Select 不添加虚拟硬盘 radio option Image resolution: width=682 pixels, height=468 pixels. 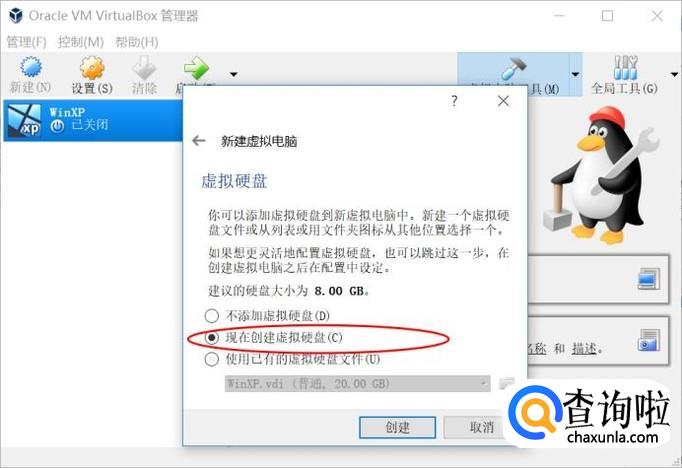coord(211,315)
